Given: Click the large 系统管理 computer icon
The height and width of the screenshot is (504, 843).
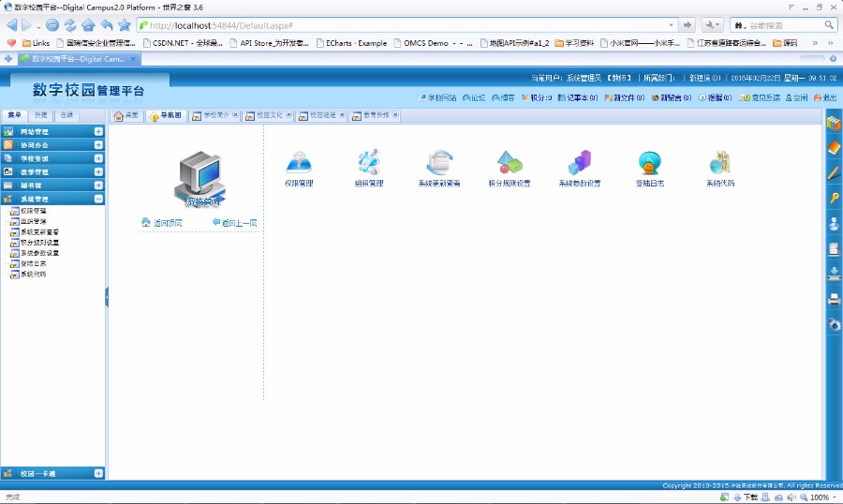Looking at the screenshot, I should [200, 179].
